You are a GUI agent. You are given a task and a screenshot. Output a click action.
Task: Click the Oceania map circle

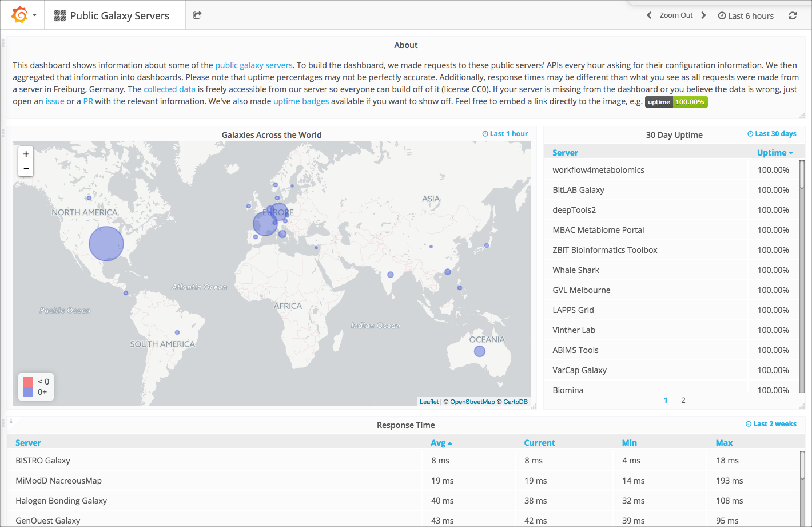[480, 351]
